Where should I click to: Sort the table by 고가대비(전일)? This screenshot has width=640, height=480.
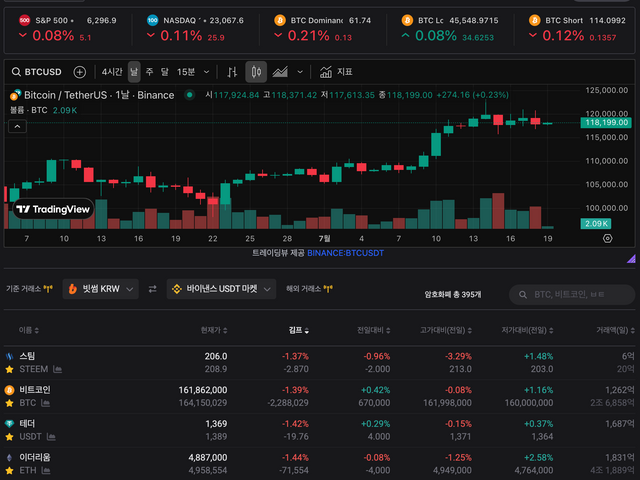pyautogui.click(x=446, y=330)
